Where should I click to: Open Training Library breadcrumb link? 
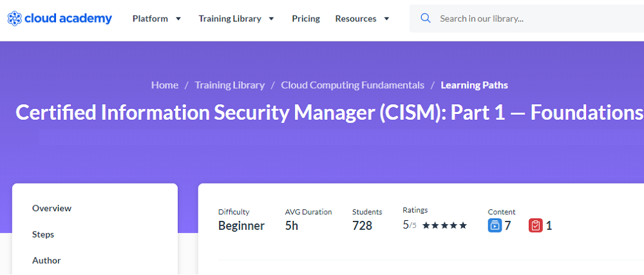point(229,85)
